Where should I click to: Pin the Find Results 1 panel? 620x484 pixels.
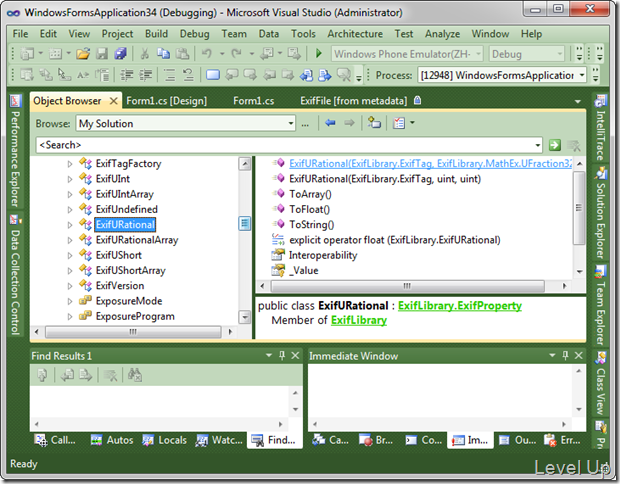282,355
